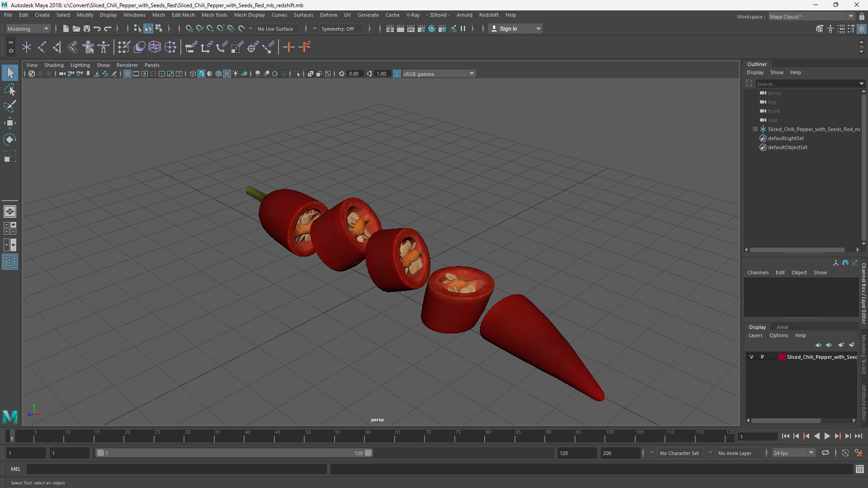868x488 pixels.
Task: Switch to four-view layout icon
Action: 10,228
